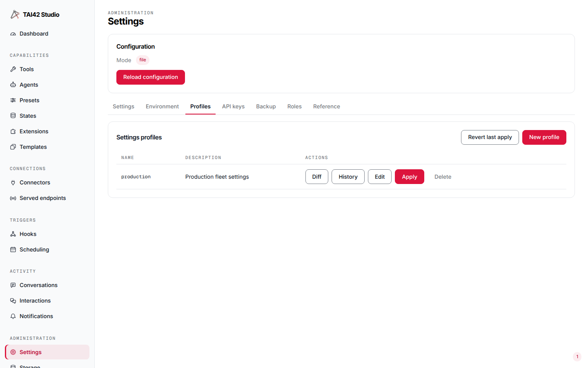Click the DESCRIPTION column header

pyautogui.click(x=203, y=158)
